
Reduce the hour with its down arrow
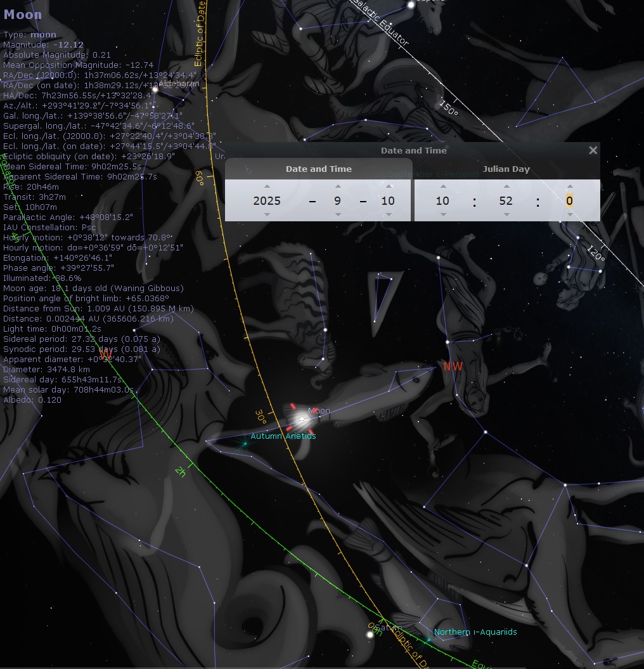click(443, 214)
